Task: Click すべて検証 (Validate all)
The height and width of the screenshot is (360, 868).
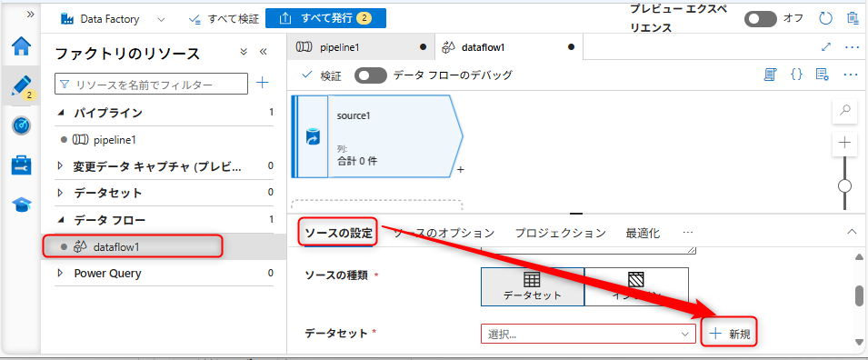Action: [223, 19]
